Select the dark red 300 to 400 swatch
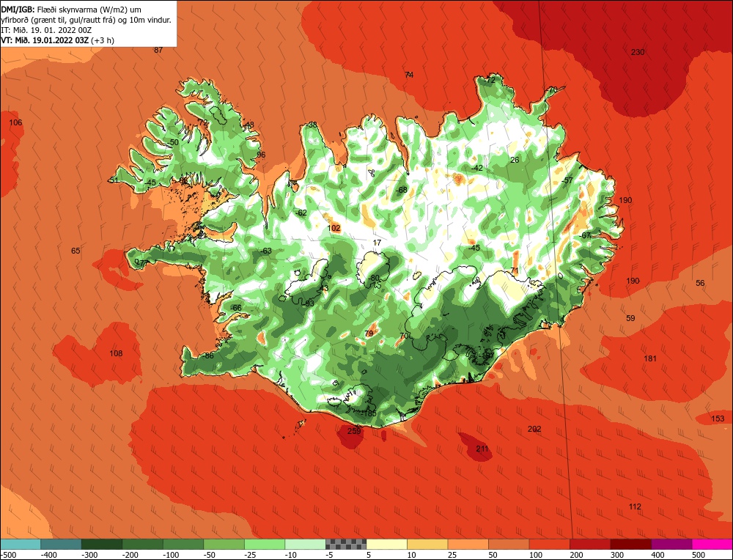The image size is (733, 560). [x=630, y=544]
